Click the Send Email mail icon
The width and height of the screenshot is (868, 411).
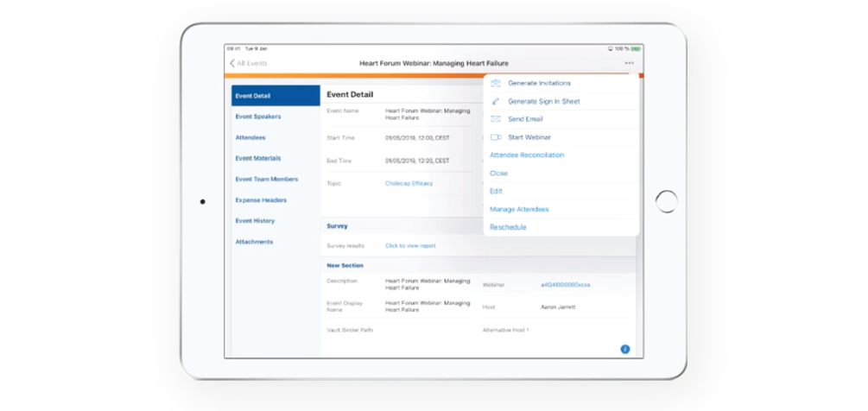pos(496,119)
